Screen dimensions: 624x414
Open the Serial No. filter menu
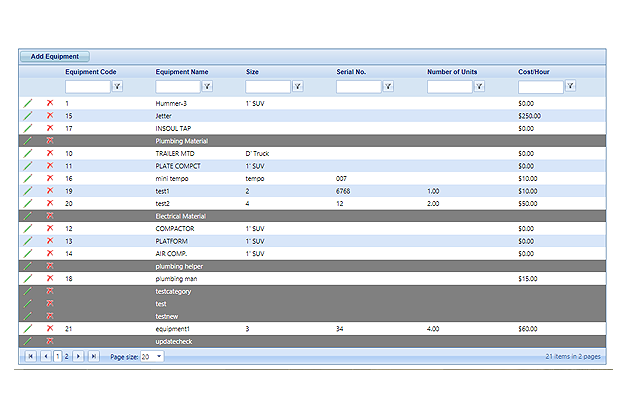(x=389, y=87)
